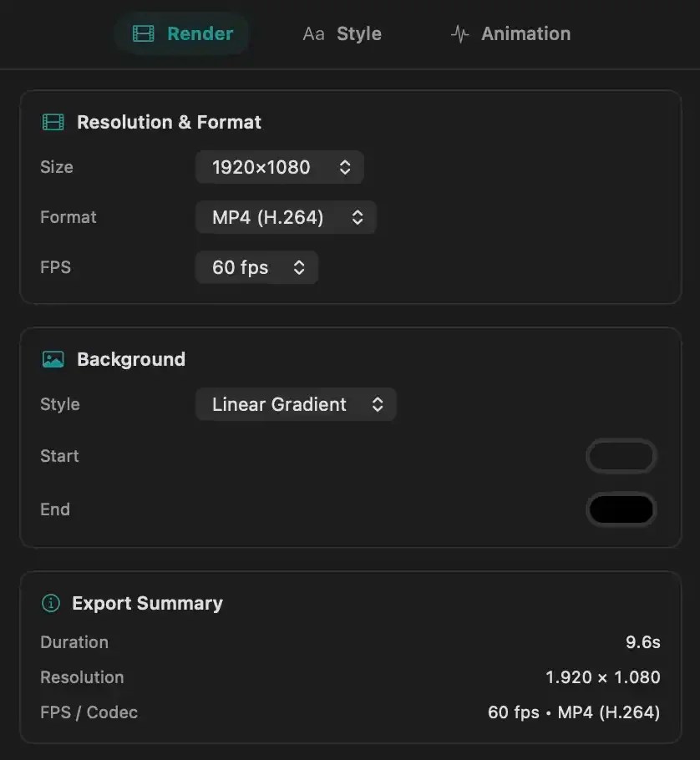Open the 60 fps dropdown
The width and height of the screenshot is (700, 760).
257,267
